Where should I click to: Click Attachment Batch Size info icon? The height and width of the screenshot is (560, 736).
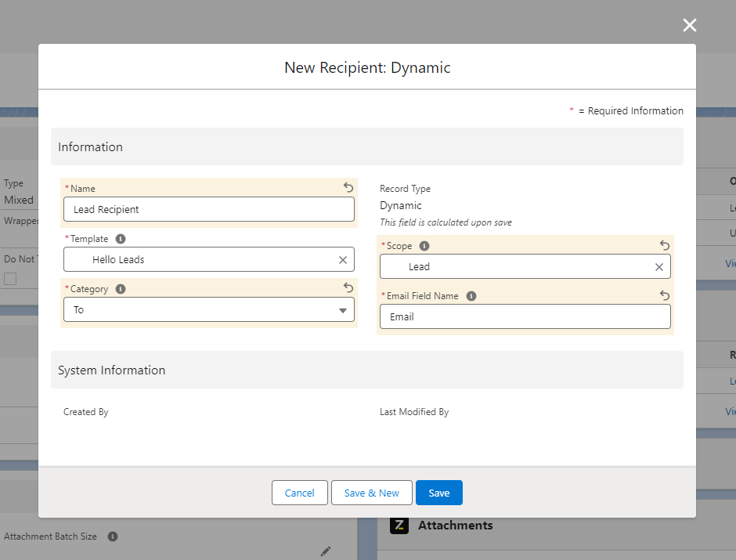point(113,537)
